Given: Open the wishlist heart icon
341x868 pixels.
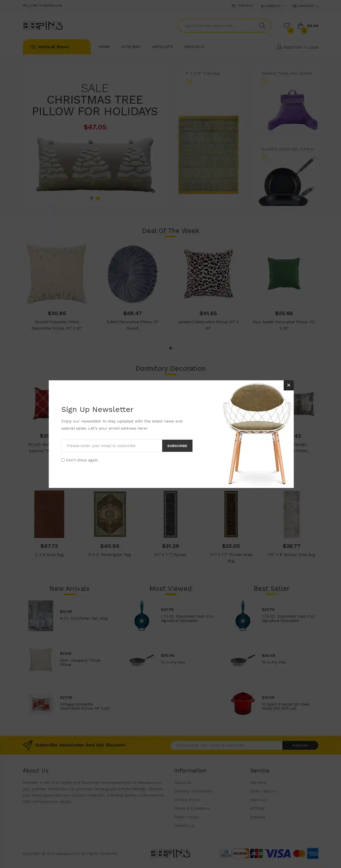Looking at the screenshot, I should coord(287,26).
